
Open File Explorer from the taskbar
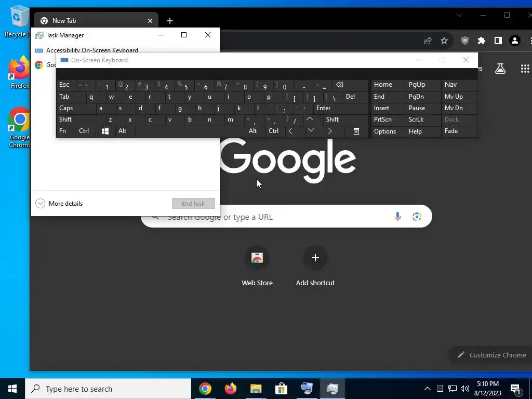[x=256, y=389]
